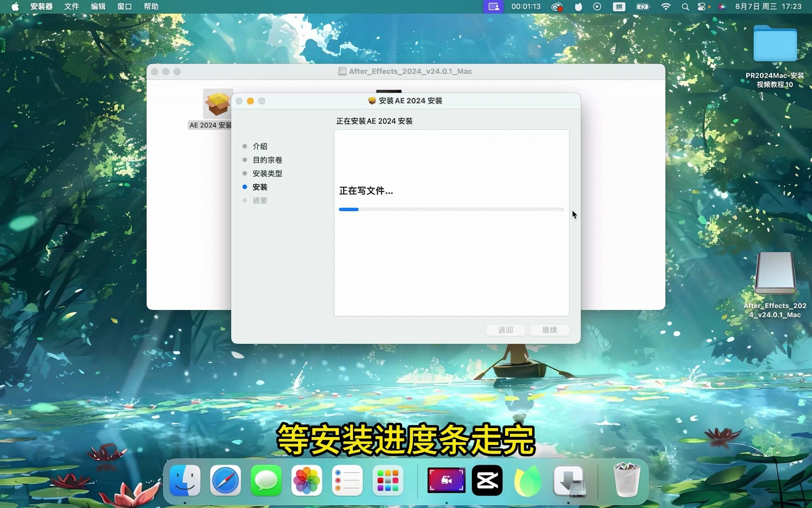The width and height of the screenshot is (812, 508).
Task: Open Photos from the Dock
Action: click(x=306, y=480)
